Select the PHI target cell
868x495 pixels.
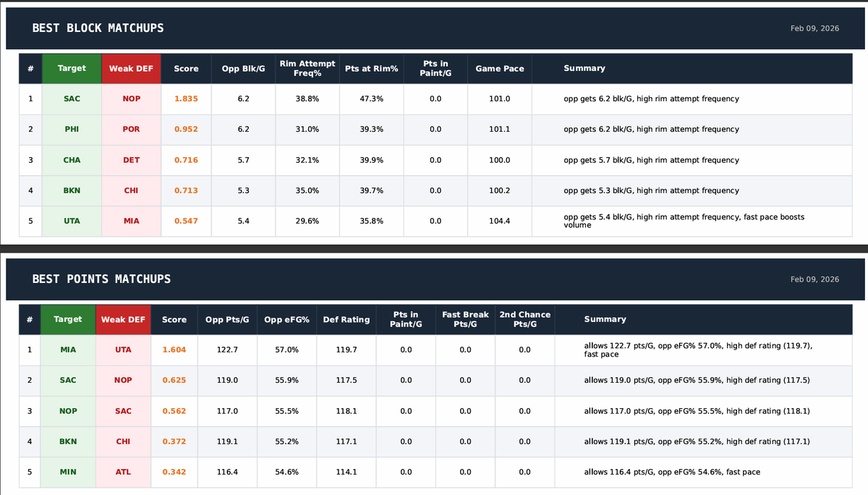72,130
